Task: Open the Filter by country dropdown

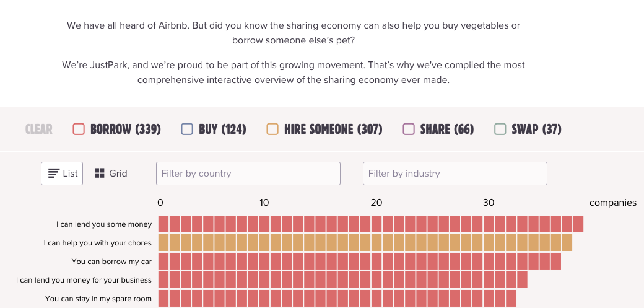Action: [x=248, y=174]
